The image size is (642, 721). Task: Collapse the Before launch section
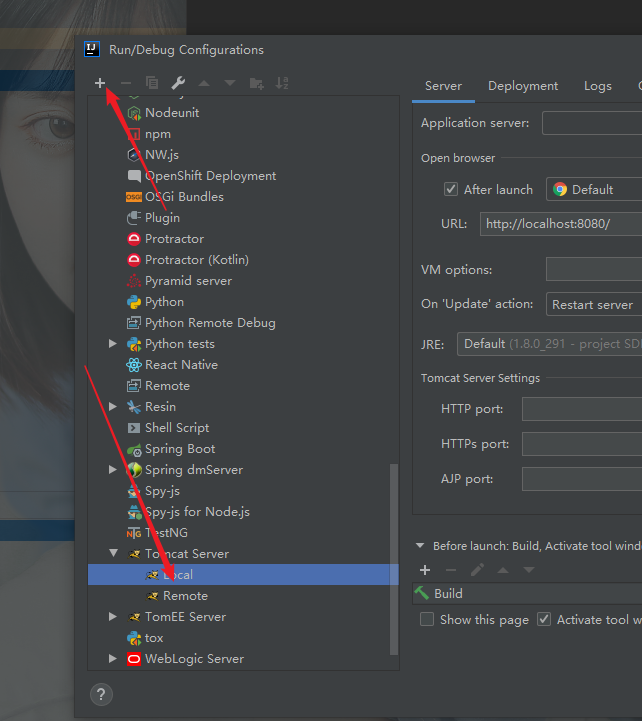coord(420,546)
